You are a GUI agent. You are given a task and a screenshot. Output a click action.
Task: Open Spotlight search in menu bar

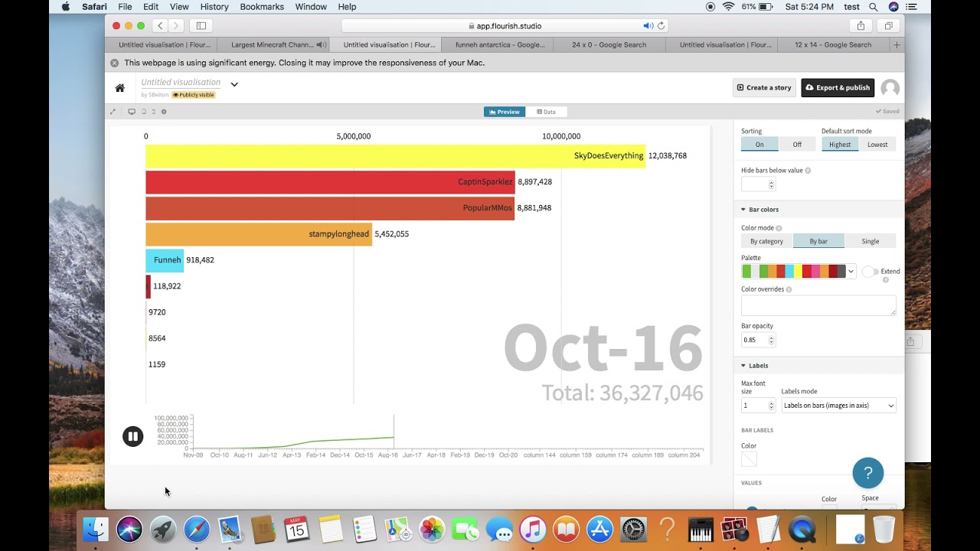point(873,7)
